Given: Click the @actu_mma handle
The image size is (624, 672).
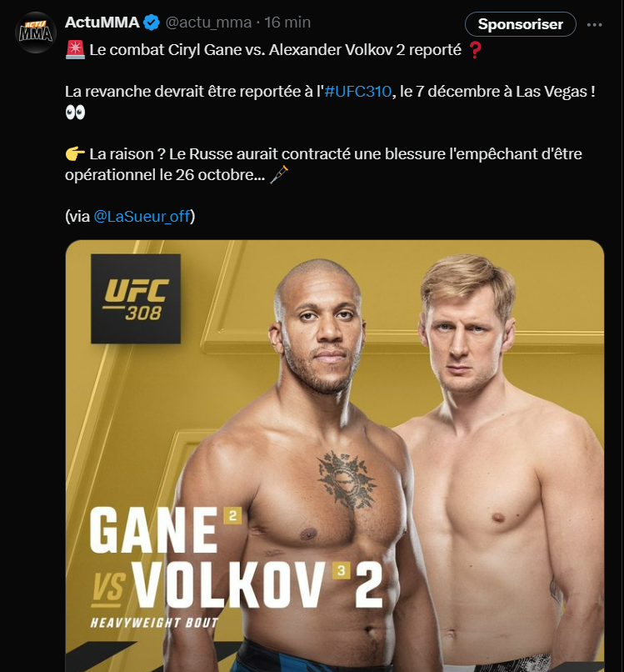Looking at the screenshot, I should 208,23.
